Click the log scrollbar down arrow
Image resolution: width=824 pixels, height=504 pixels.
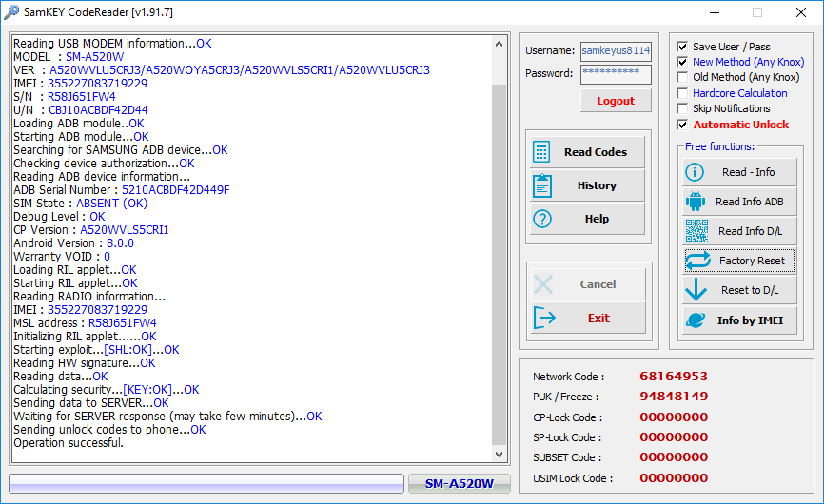tap(500, 455)
